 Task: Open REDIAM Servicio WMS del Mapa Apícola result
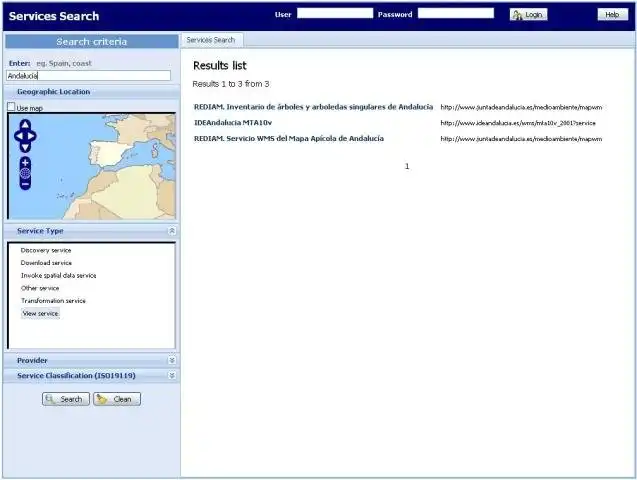click(x=289, y=138)
